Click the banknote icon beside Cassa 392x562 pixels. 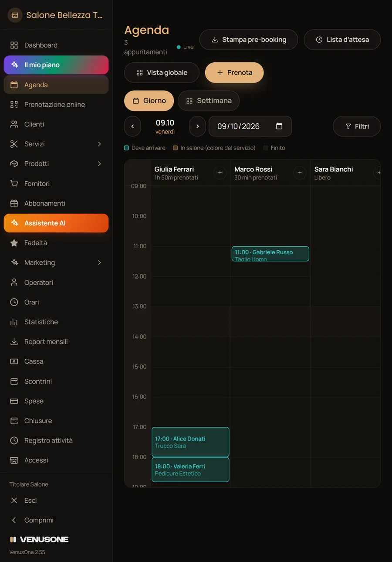click(x=14, y=361)
